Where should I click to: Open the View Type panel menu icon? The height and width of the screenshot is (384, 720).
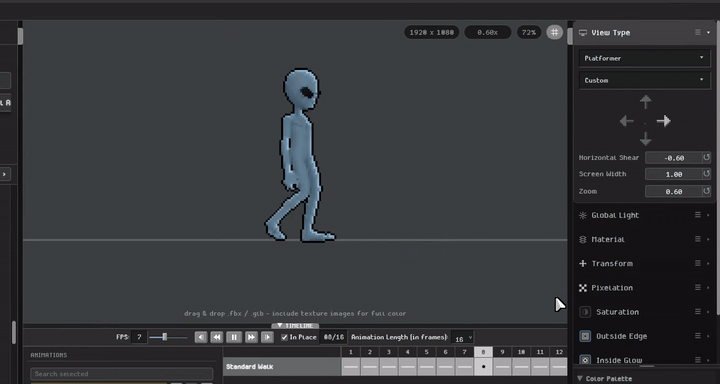tap(698, 32)
